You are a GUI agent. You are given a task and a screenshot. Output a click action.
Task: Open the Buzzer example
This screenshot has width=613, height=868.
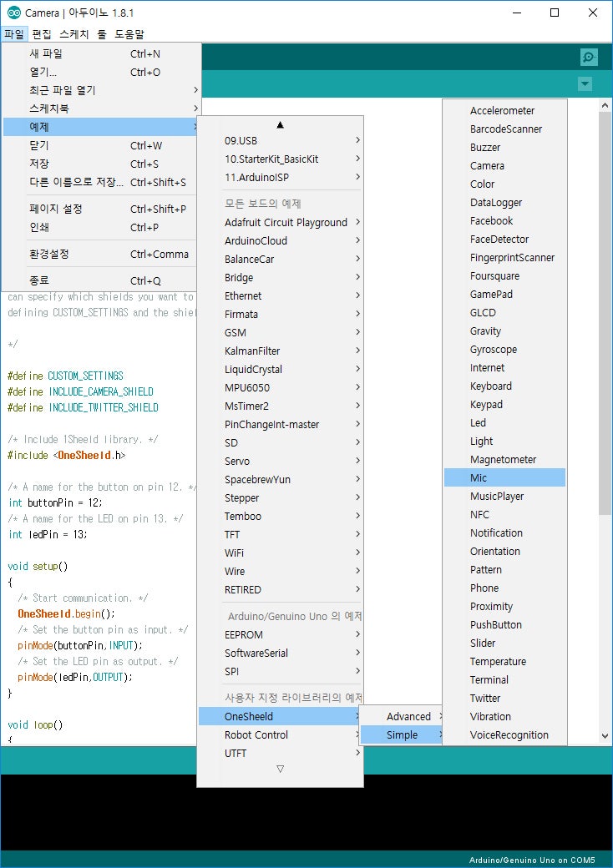coord(504,147)
